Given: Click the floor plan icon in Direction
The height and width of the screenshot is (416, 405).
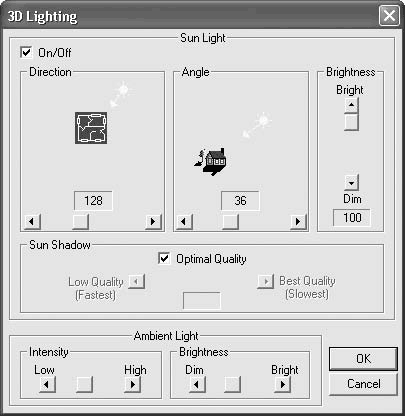Looking at the screenshot, I should (91, 128).
